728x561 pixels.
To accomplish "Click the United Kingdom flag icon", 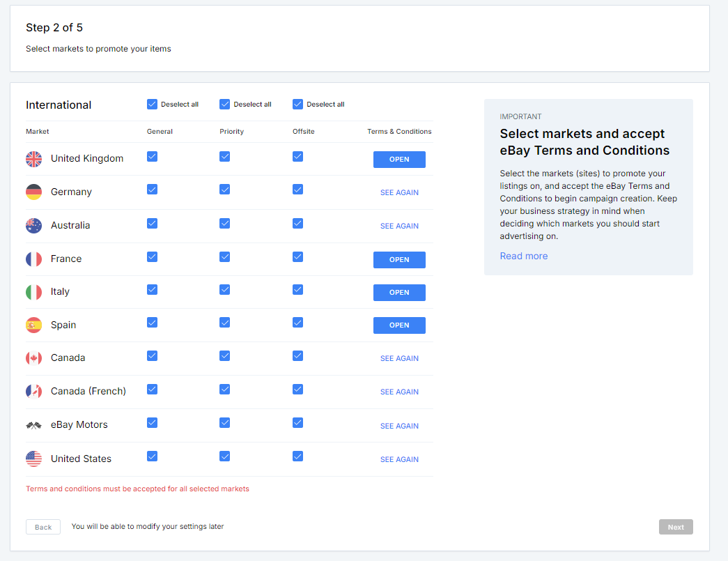I will [x=33, y=159].
